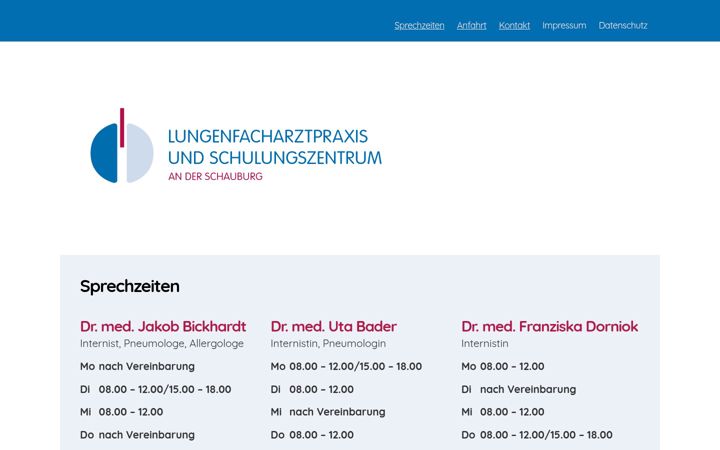Open the Kontakt navigation link

(514, 26)
